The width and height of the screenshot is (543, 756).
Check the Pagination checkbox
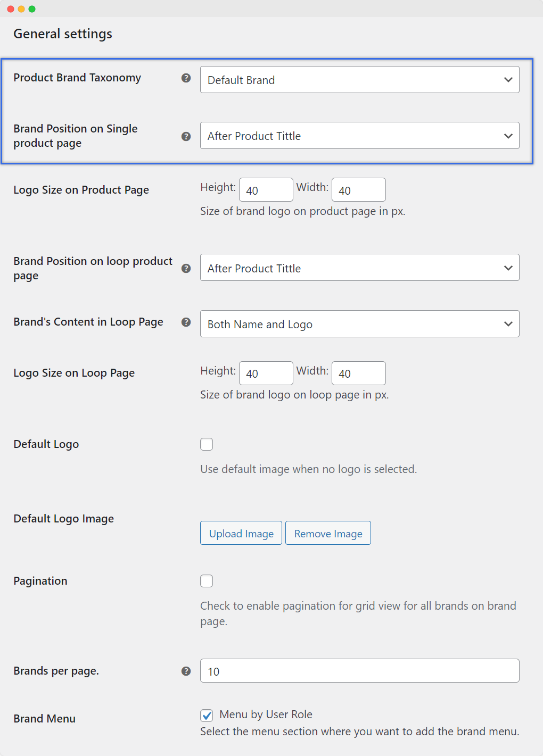tap(207, 581)
